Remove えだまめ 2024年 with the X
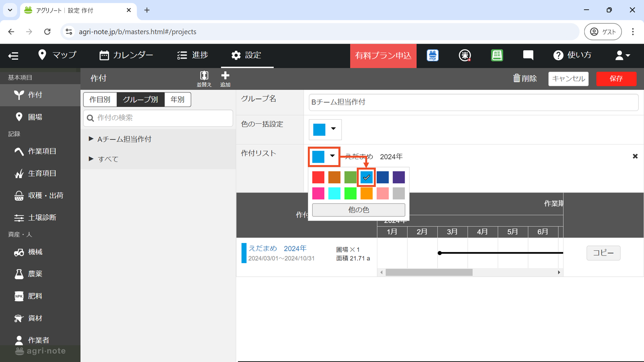Viewport: 644px width, 362px height. point(635,156)
